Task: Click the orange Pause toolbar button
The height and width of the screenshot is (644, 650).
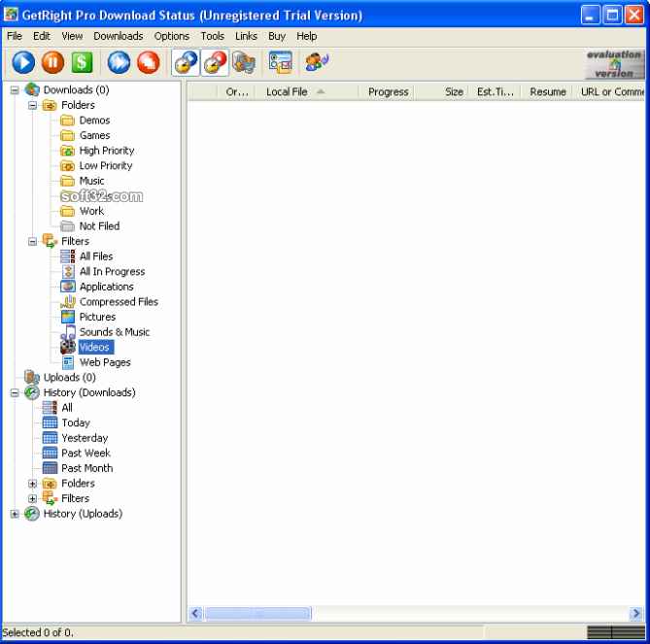Action: click(x=52, y=62)
